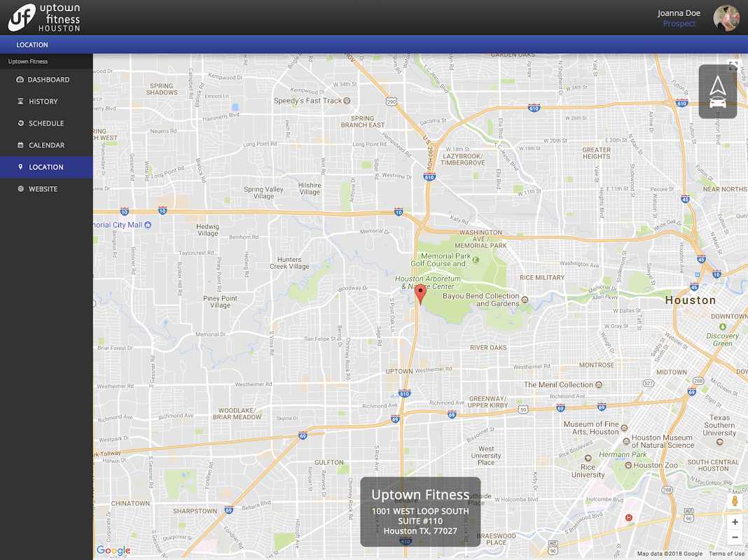Click the Google logo on map
Viewport: 748px width, 560px height.
[x=113, y=550]
